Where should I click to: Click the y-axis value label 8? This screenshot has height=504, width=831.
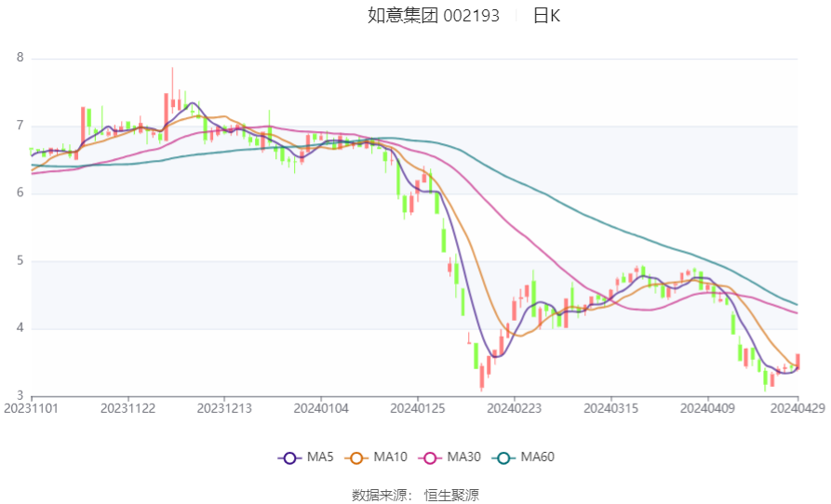point(20,58)
